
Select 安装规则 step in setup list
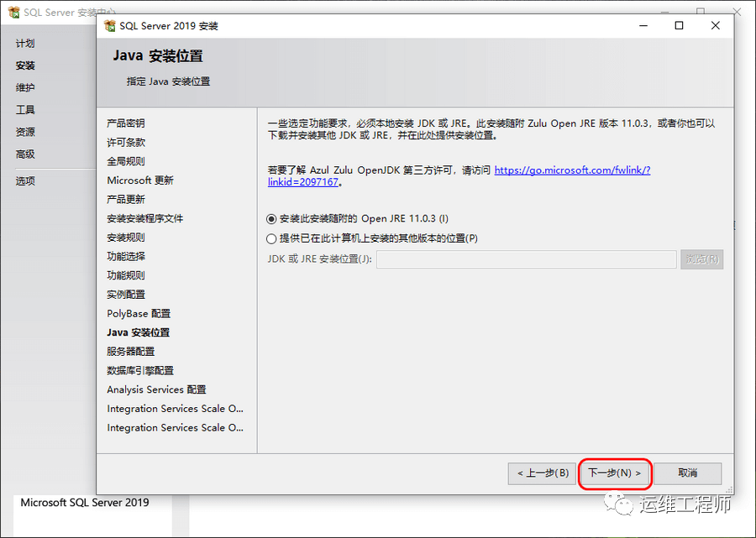click(x=126, y=238)
